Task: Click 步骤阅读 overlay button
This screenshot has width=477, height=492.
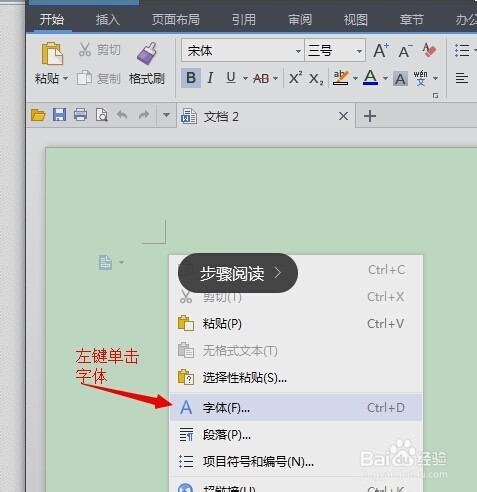Action: pos(238,273)
